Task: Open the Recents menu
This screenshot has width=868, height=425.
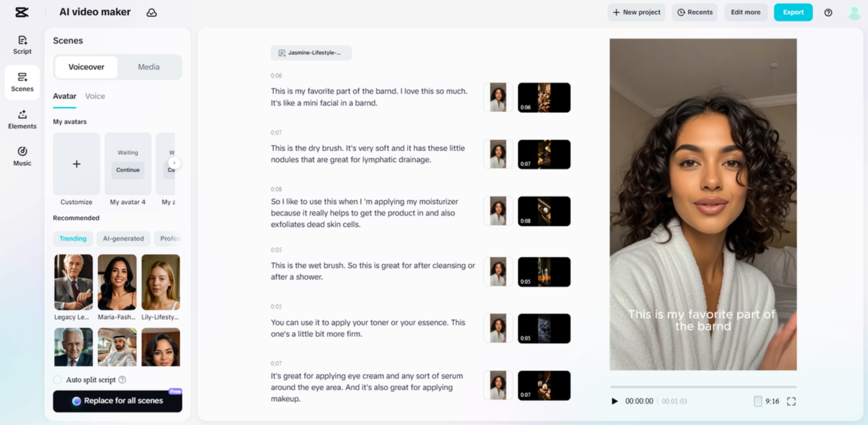Action: coord(694,12)
